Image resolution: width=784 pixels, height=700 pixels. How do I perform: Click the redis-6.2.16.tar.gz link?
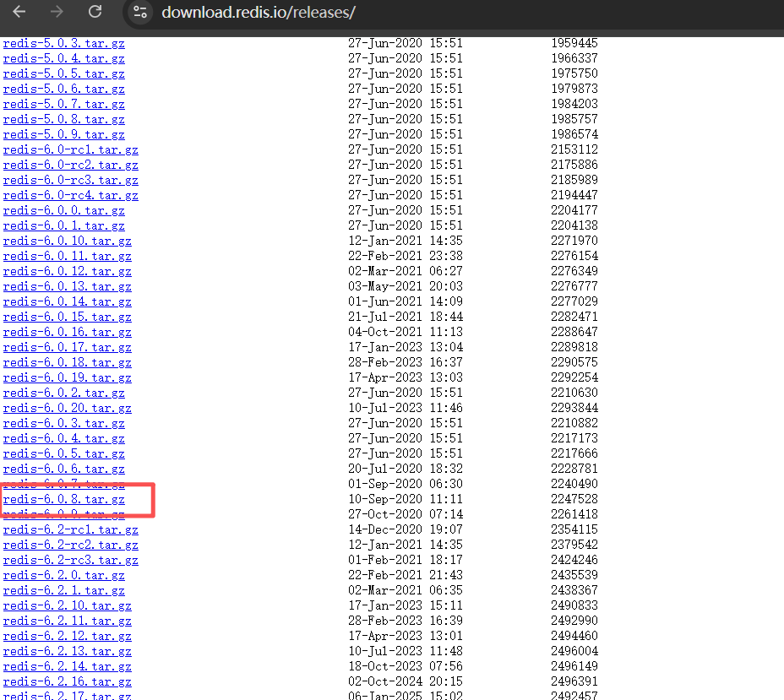[68, 681]
